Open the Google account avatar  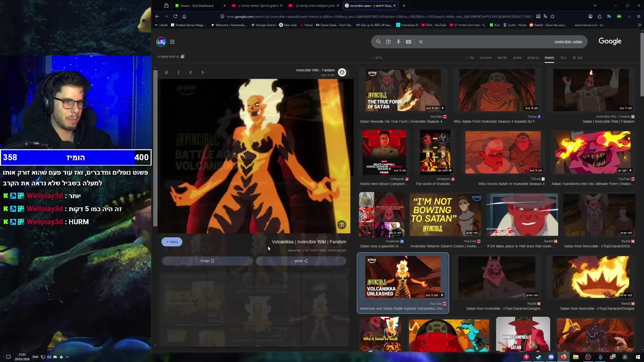point(161,42)
